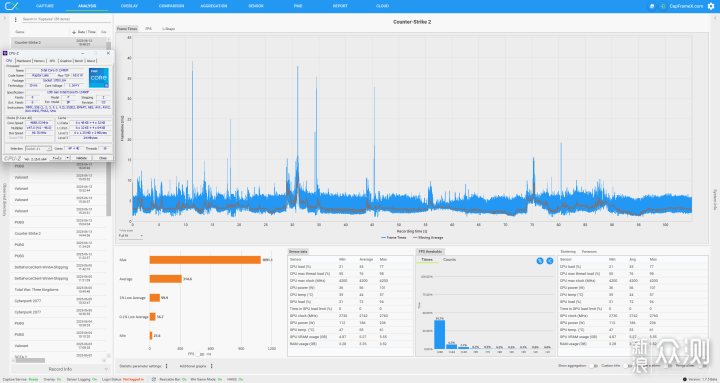The width and height of the screenshot is (720, 383).
Task: Enable Show aggregation toggle
Action: tap(593, 366)
